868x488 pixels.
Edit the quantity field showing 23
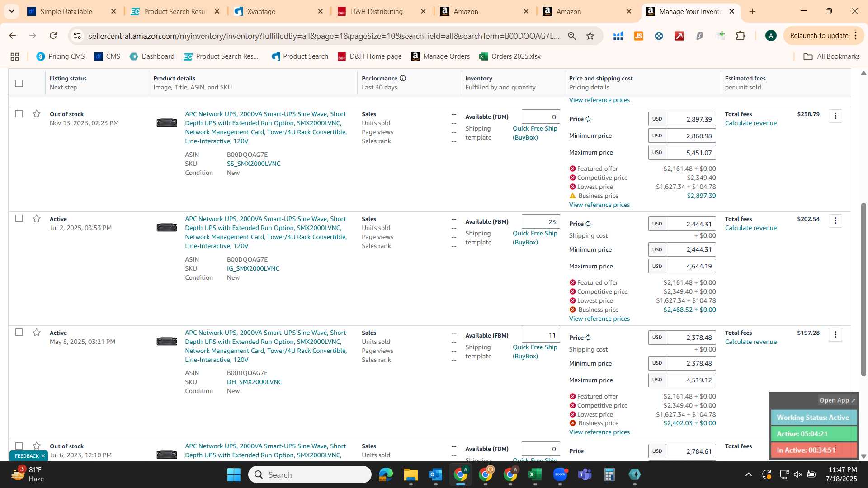541,222
